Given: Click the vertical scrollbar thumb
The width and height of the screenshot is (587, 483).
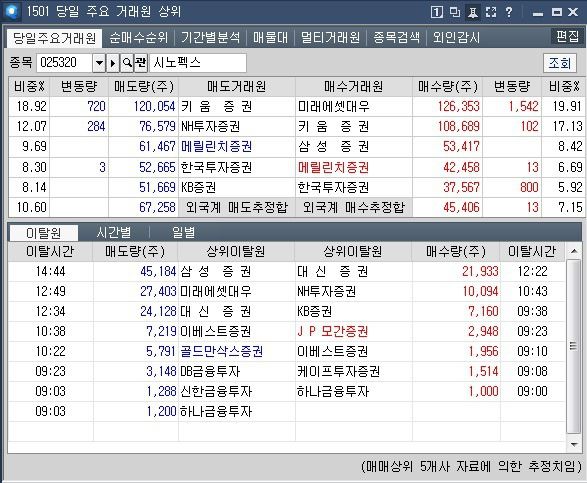Looking at the screenshot, I should (574, 346).
